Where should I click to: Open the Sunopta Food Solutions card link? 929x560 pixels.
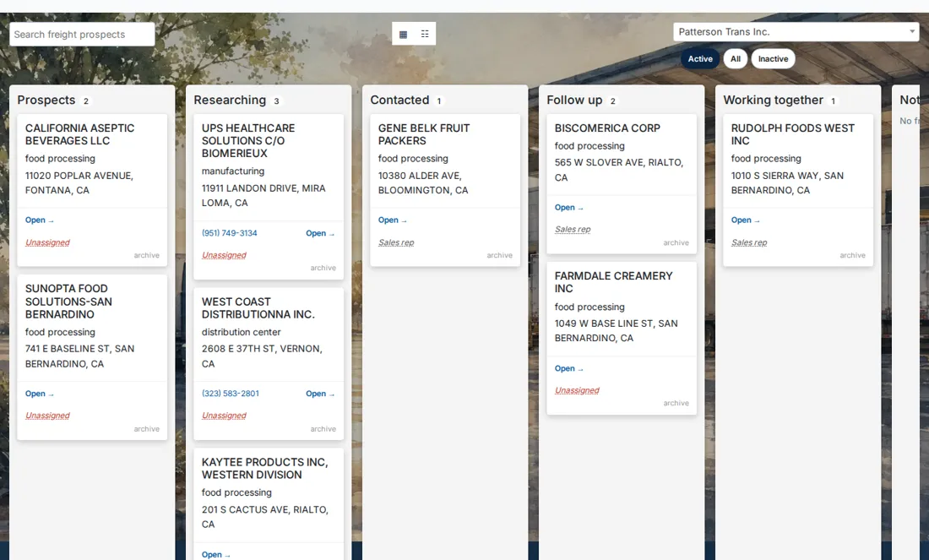coord(39,394)
